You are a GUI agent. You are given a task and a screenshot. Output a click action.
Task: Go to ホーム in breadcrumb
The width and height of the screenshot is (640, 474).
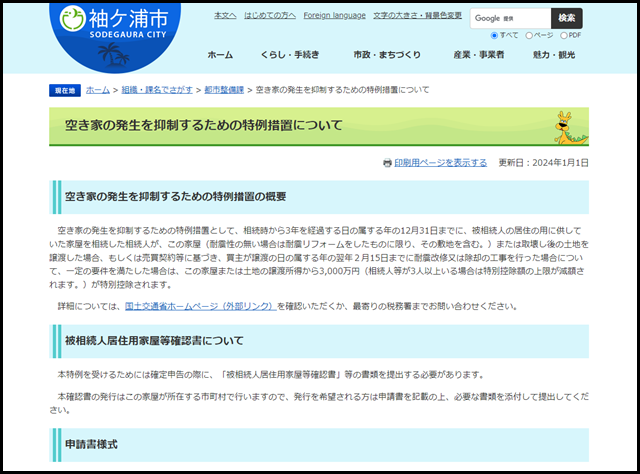[98, 90]
